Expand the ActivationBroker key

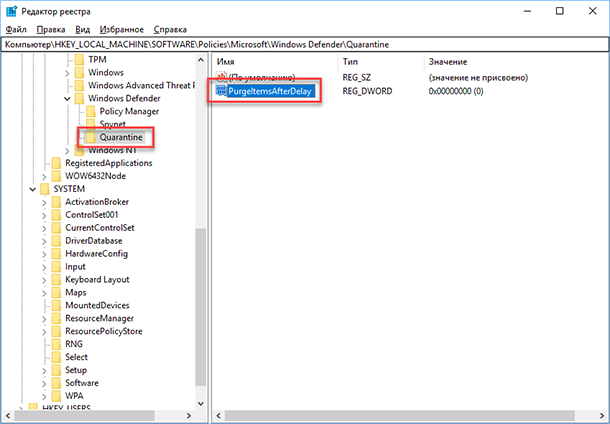point(44,202)
